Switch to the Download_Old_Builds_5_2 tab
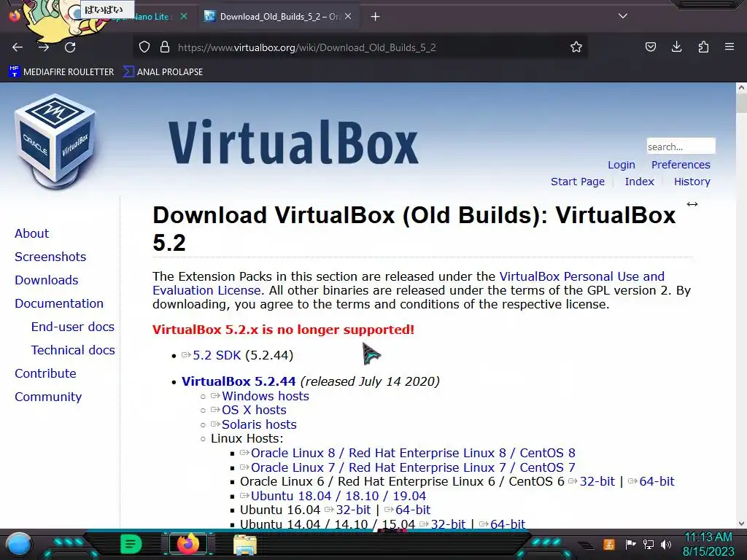The width and height of the screenshot is (747, 560). click(x=278, y=17)
